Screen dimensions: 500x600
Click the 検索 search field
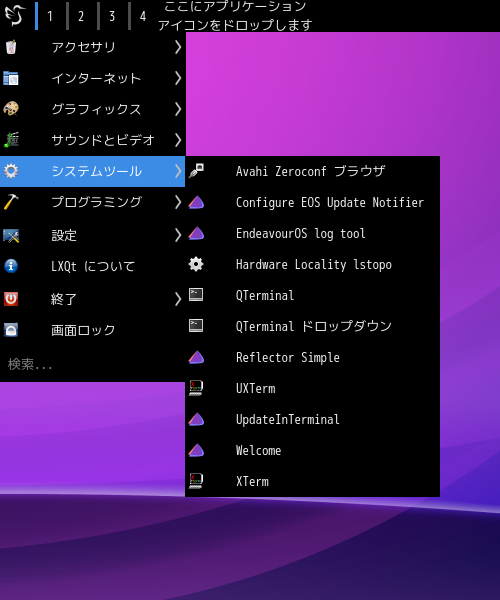pos(93,364)
